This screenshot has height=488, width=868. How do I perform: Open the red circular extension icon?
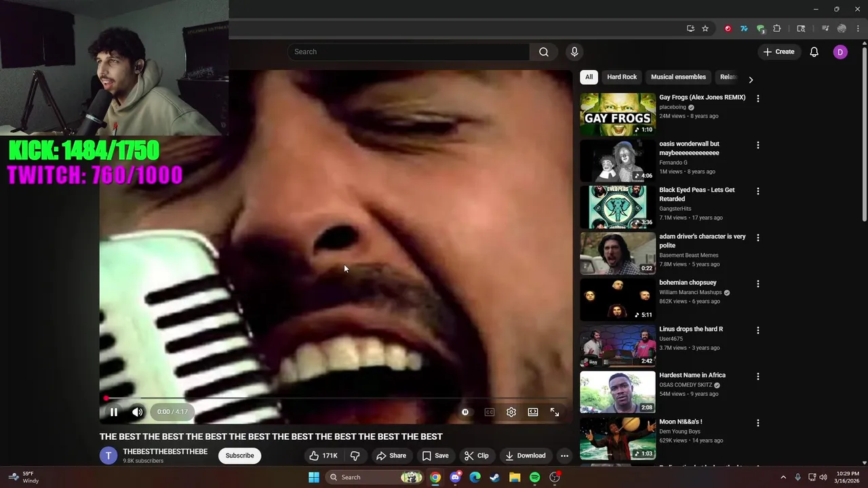pos(728,28)
